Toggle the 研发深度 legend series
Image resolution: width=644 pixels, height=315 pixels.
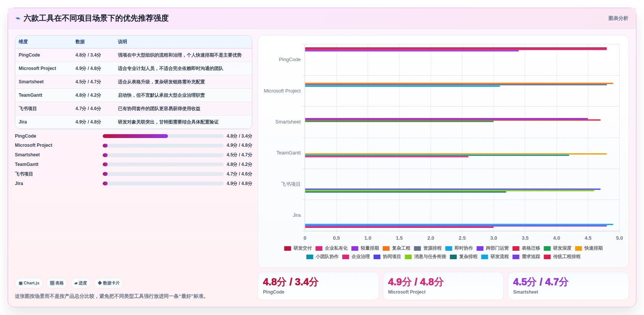coord(557,248)
